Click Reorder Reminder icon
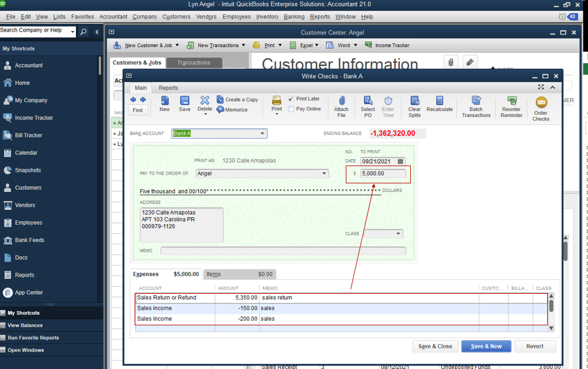The image size is (588, 369). [x=511, y=101]
